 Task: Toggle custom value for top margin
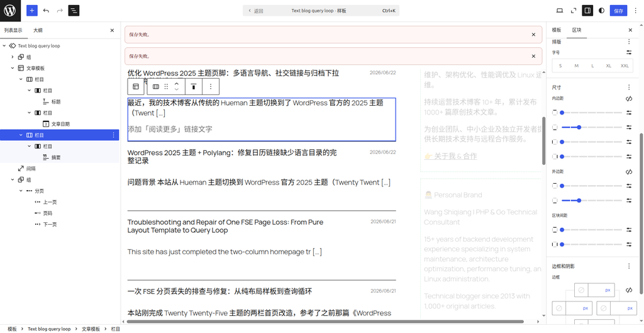pyautogui.click(x=629, y=186)
